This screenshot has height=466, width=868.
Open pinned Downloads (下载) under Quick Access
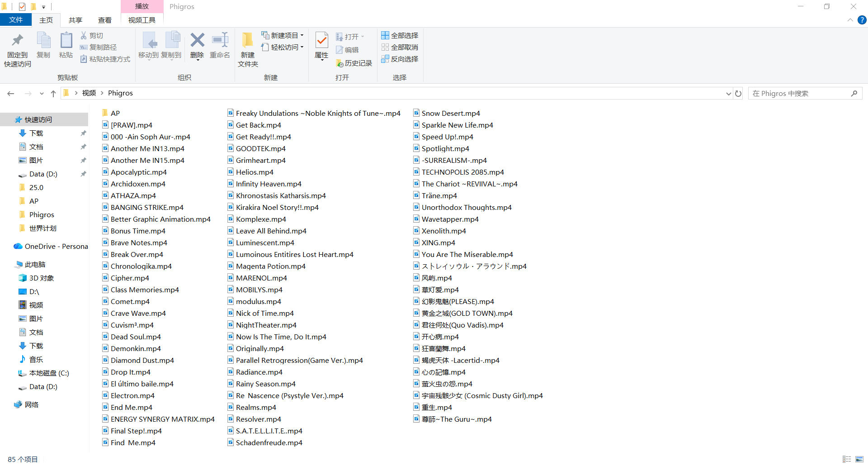pos(36,133)
